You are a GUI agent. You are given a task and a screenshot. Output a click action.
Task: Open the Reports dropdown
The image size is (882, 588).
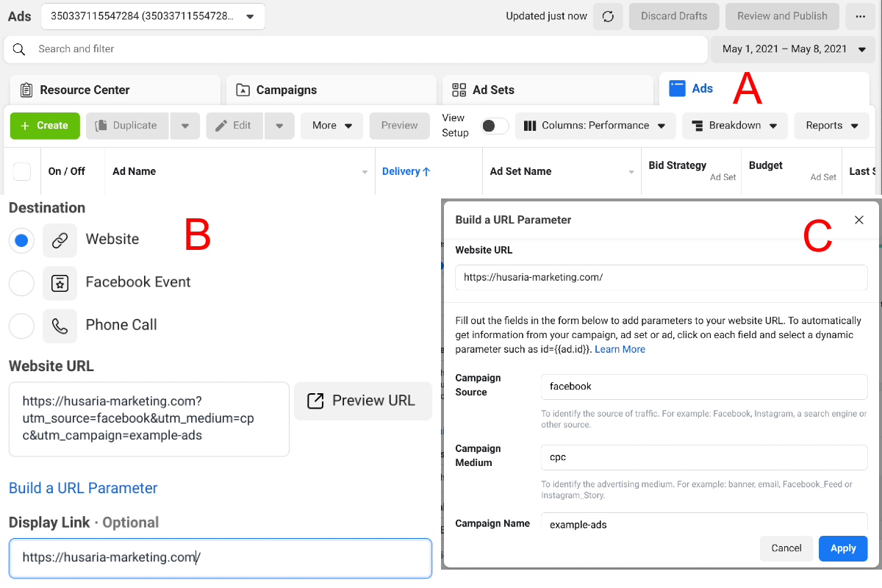coord(832,126)
